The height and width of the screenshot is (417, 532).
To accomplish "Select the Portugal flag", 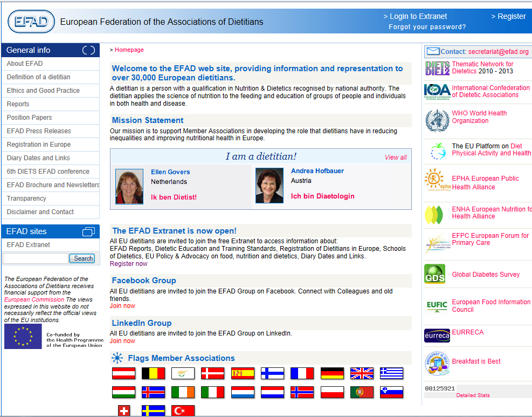I will pyautogui.click(x=362, y=392).
